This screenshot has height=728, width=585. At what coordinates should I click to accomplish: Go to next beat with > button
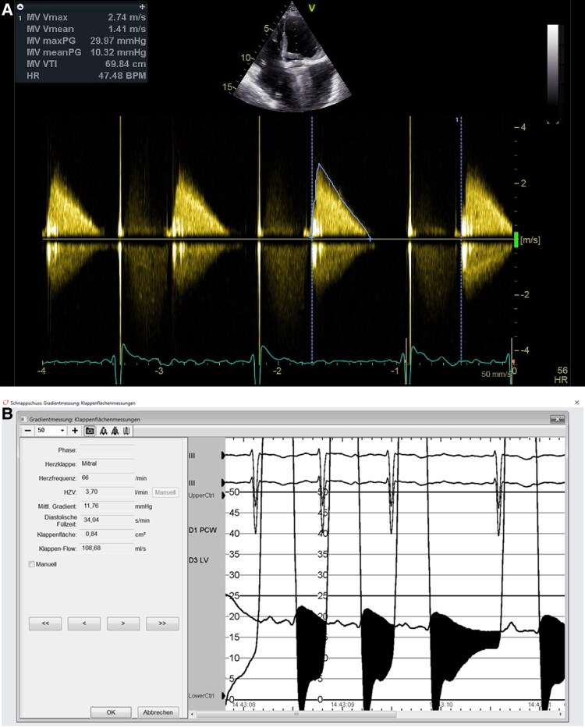point(123,623)
